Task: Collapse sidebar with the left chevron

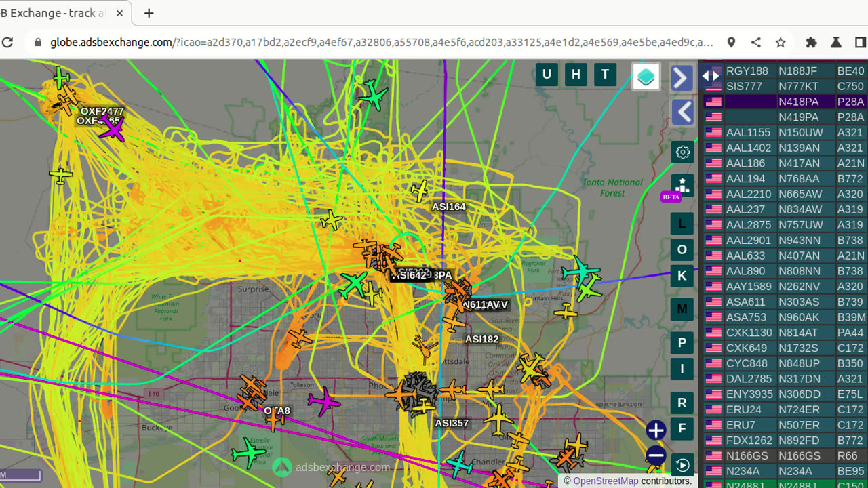Action: click(682, 112)
